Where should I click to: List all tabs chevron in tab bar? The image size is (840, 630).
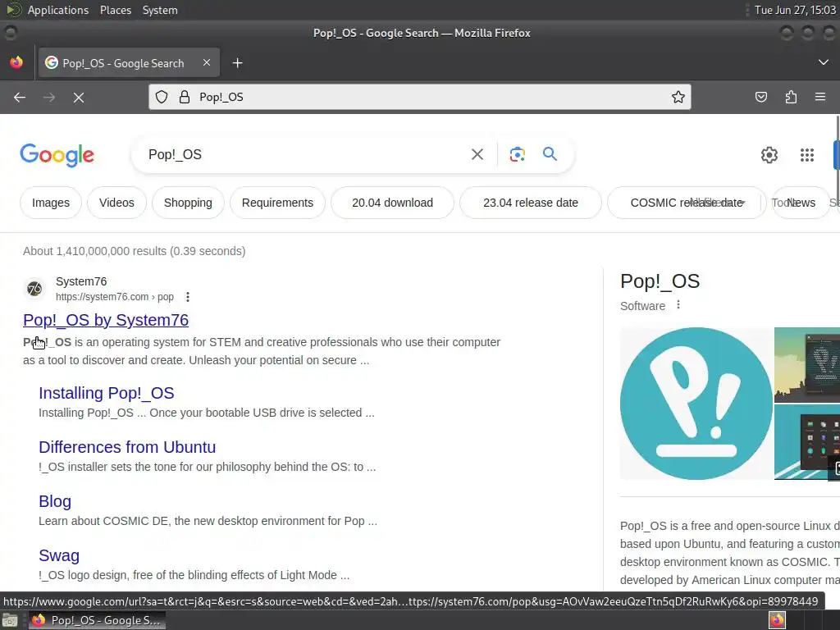click(824, 62)
